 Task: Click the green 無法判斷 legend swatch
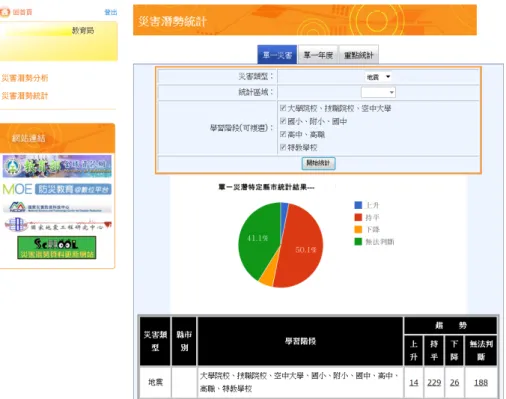click(x=358, y=242)
